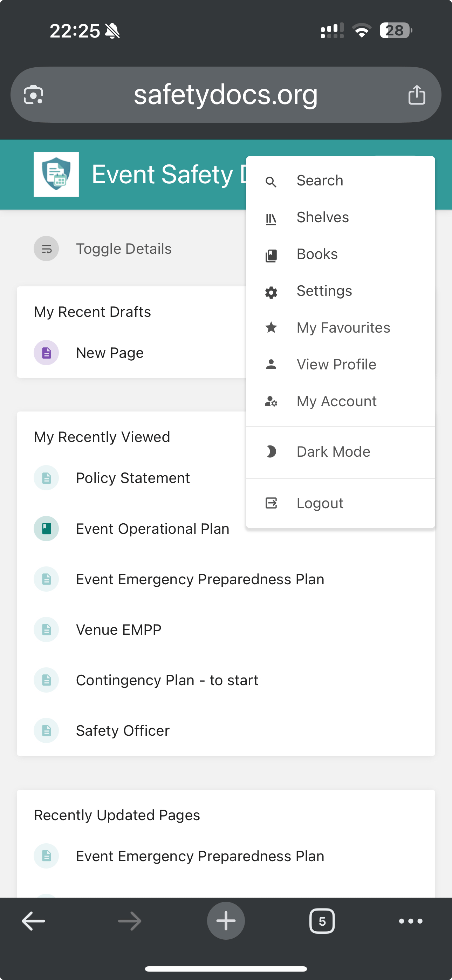Tap the Venue EMPP page icon
Viewport: 452px width, 980px height.
pos(46,629)
